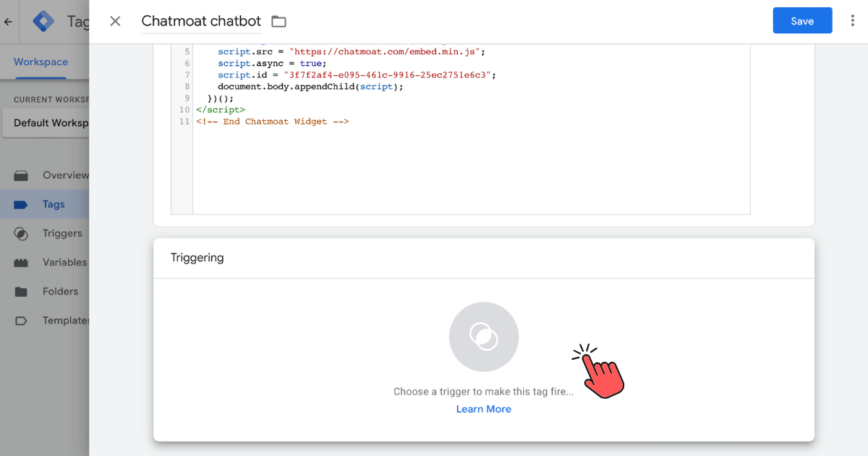The height and width of the screenshot is (456, 868).
Task: Click the Templates icon in sidebar
Action: pos(21,321)
